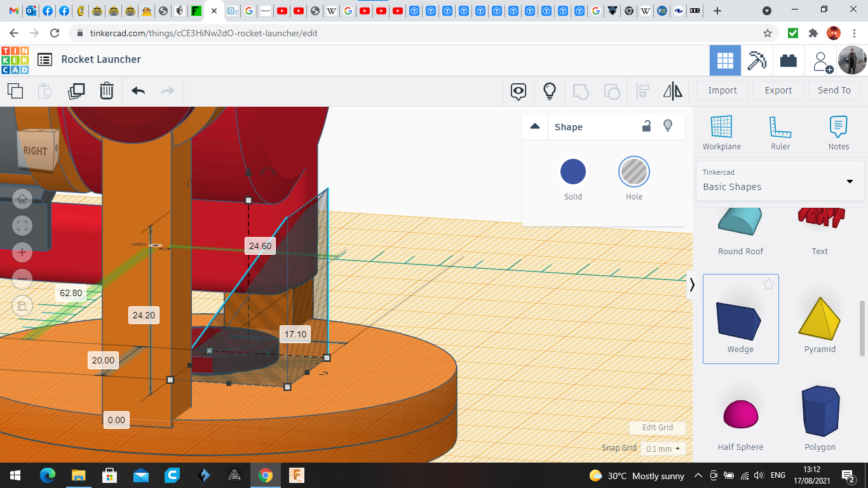Click the Edit Grid button

click(658, 428)
